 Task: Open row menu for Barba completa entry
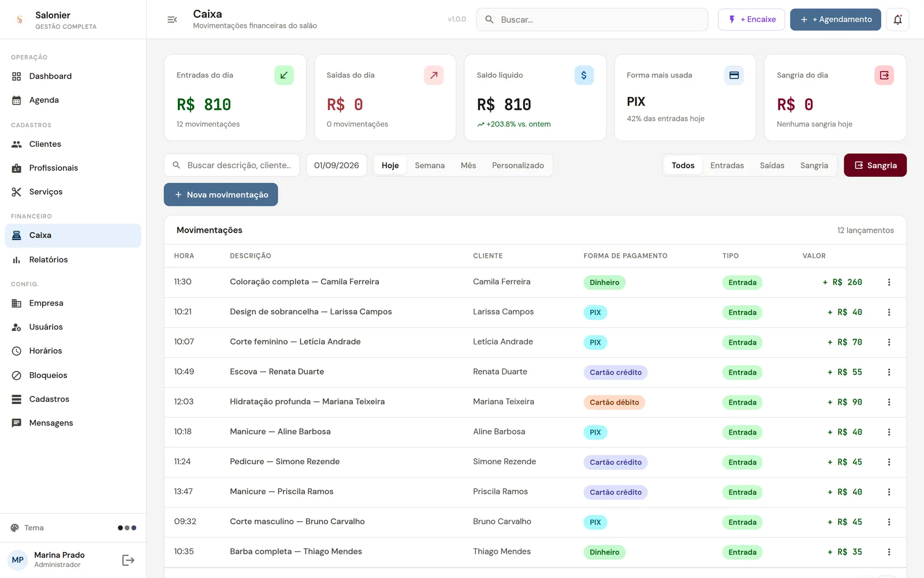[x=889, y=553]
